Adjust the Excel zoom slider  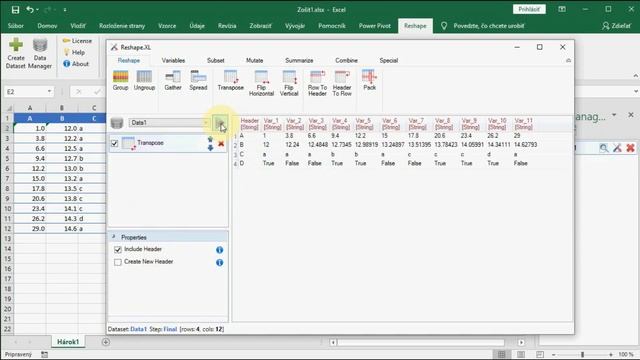point(582,355)
